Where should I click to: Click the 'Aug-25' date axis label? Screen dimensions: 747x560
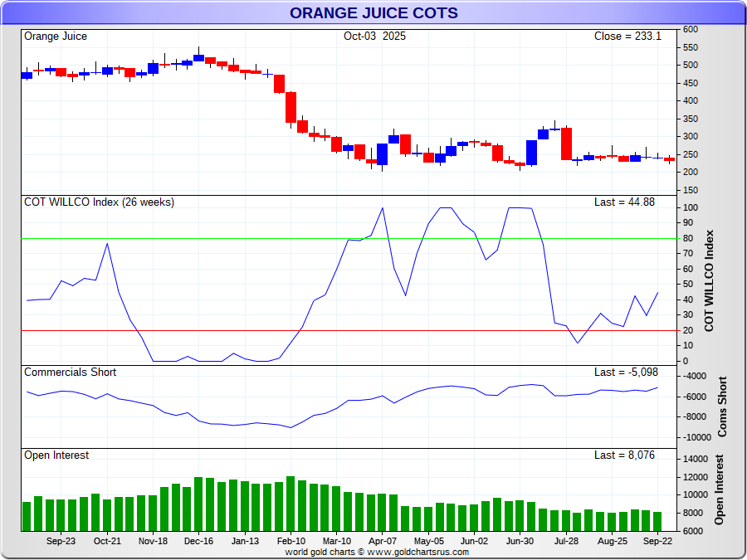click(x=612, y=542)
